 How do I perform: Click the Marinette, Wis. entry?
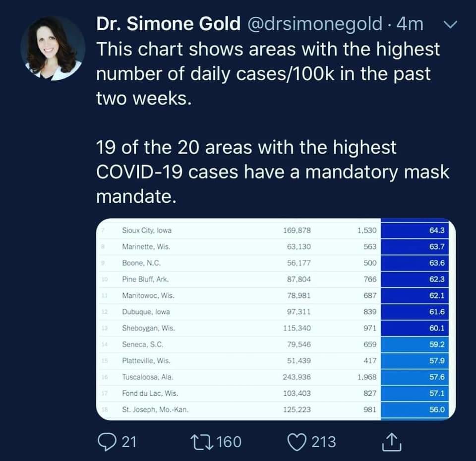(147, 246)
